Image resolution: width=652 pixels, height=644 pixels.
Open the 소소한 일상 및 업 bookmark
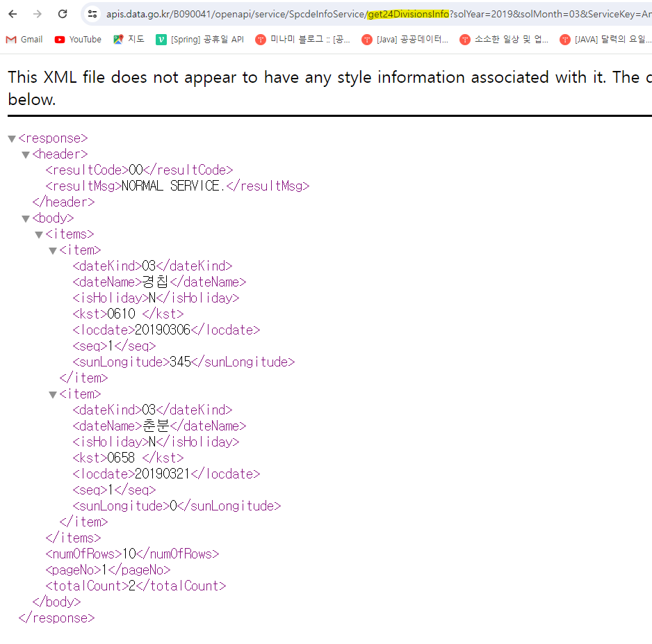pos(504,40)
